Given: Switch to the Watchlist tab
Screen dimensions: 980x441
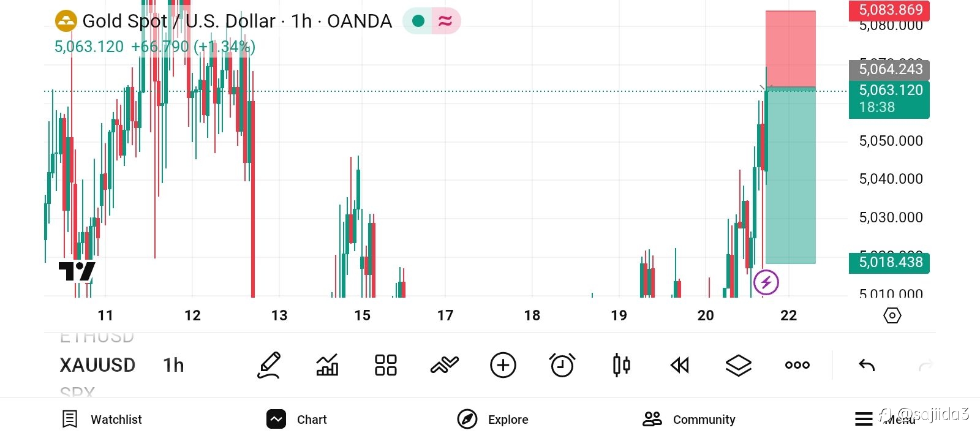Looking at the screenshot, I should (102, 419).
